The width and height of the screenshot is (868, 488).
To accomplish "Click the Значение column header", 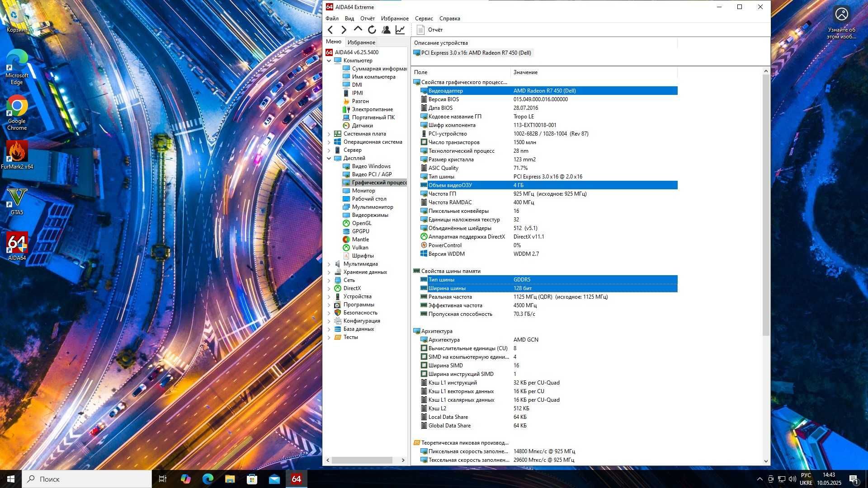I will coord(594,72).
